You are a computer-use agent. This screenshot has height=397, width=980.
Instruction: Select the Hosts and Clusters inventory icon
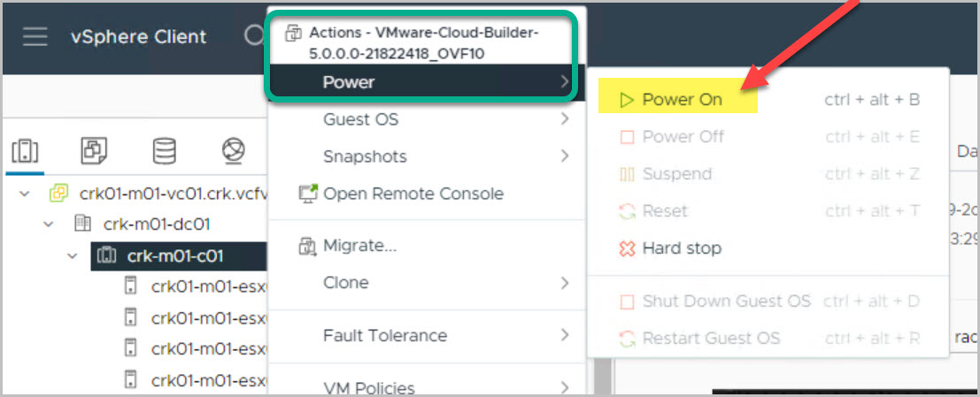point(24,150)
